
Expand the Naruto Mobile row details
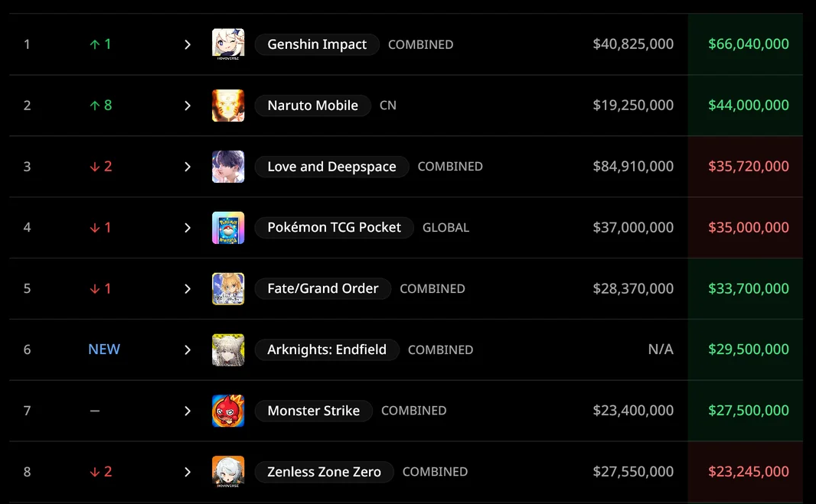[x=188, y=106]
